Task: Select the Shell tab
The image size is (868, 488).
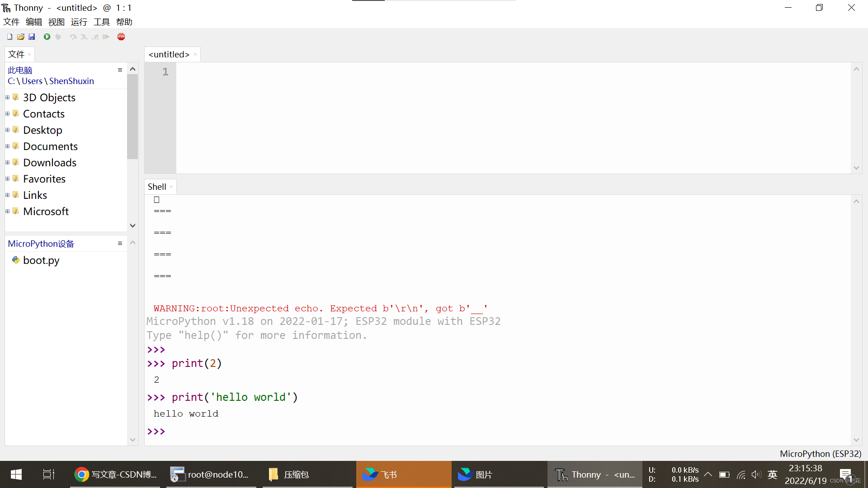Action: 156,187
